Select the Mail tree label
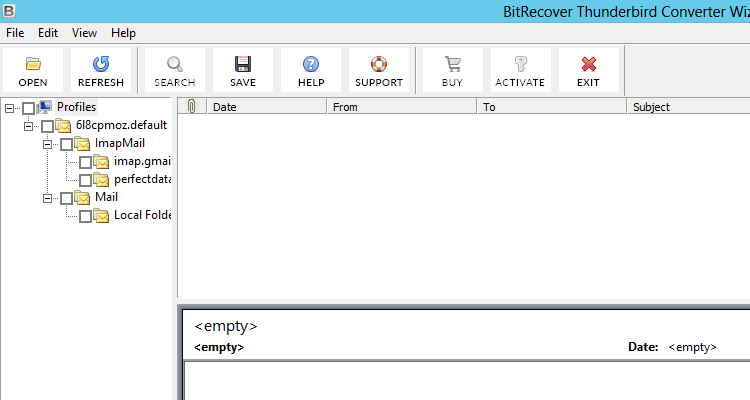This screenshot has width=750, height=400. [x=106, y=197]
